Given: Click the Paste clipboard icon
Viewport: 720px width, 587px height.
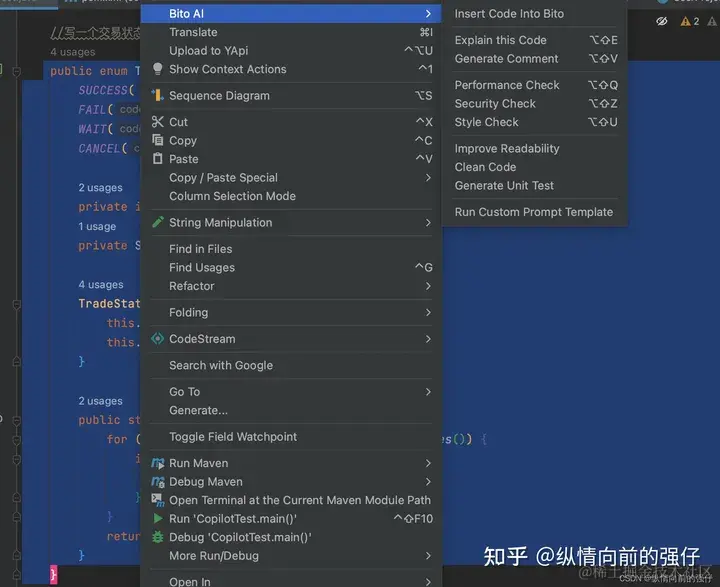Looking at the screenshot, I should [x=158, y=159].
